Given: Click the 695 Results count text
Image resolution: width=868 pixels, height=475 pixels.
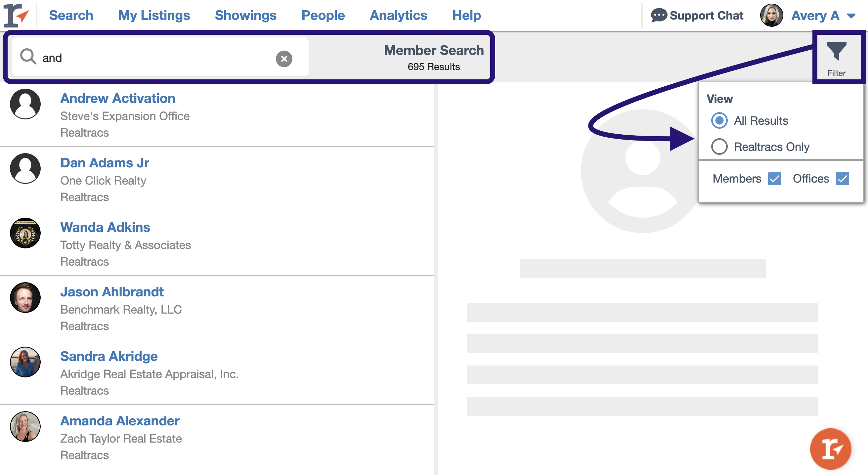Looking at the screenshot, I should point(434,67).
